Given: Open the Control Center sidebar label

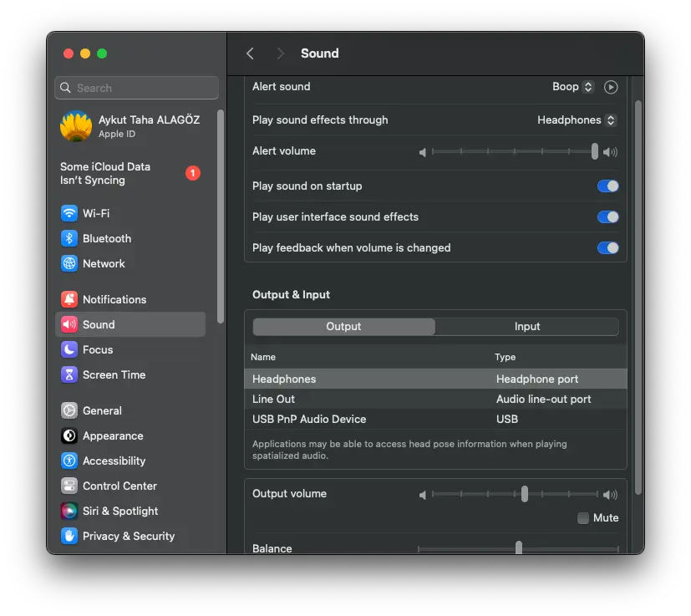Looking at the screenshot, I should [119, 486].
